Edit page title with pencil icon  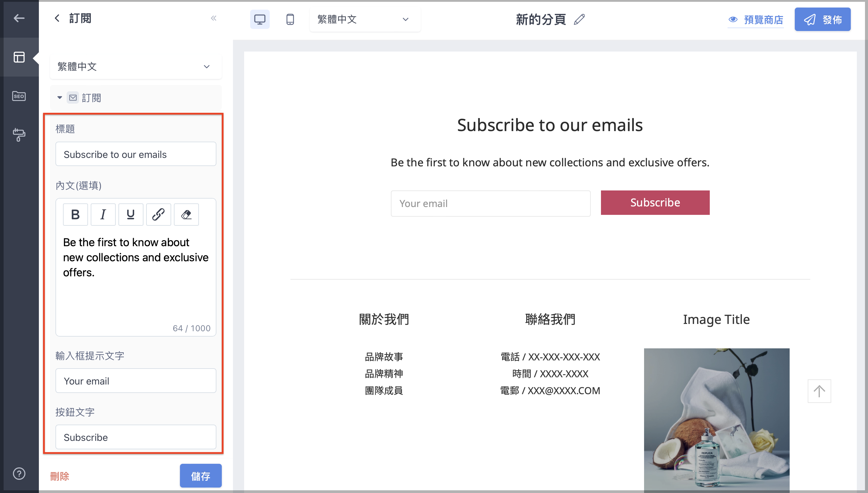[x=579, y=19]
